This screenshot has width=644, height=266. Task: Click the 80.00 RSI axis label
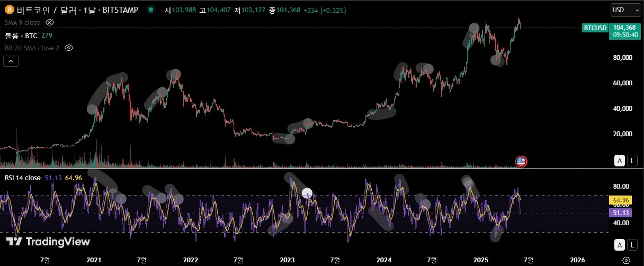[x=621, y=186]
